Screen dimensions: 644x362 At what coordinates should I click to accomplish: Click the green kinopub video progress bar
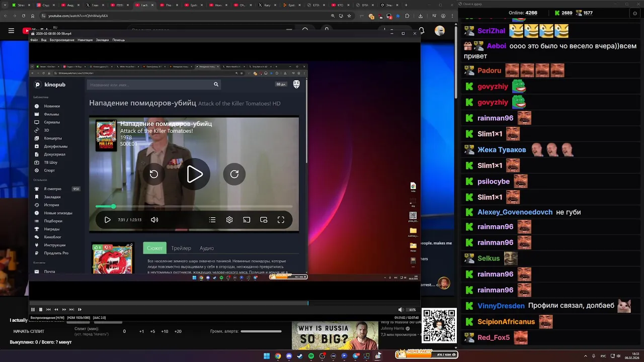coord(194,207)
